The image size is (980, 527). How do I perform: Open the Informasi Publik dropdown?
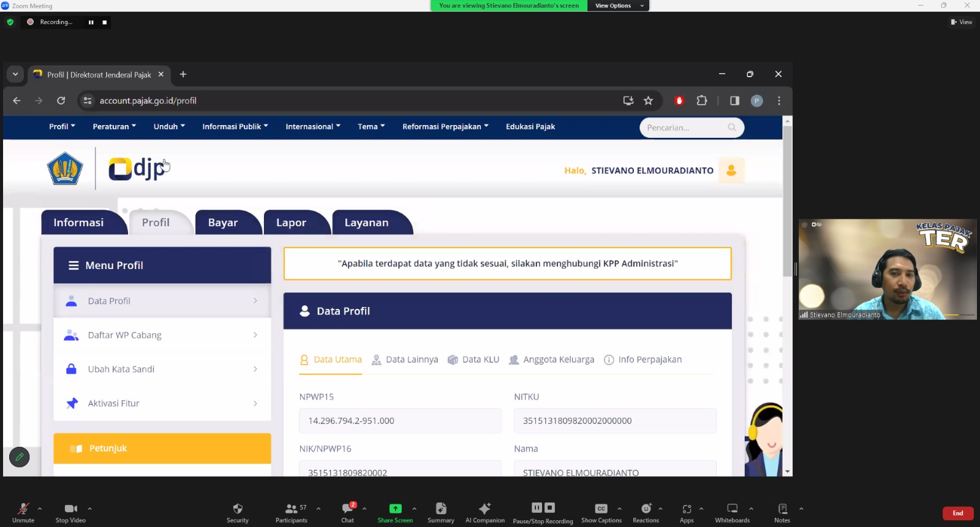235,127
